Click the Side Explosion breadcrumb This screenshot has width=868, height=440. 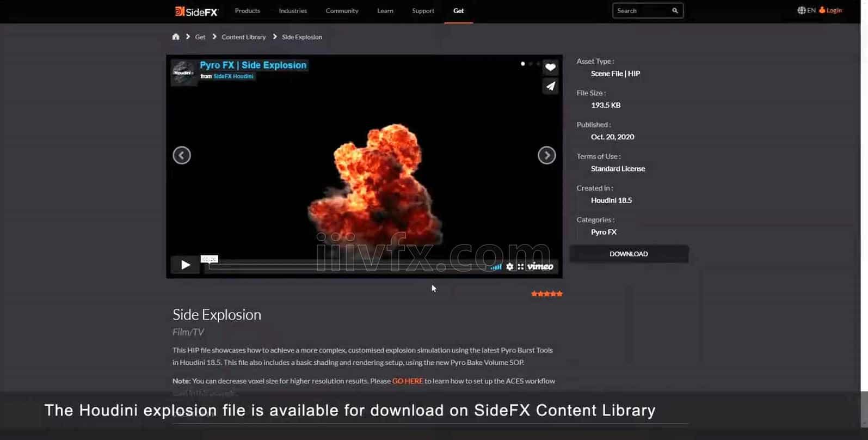tap(302, 37)
